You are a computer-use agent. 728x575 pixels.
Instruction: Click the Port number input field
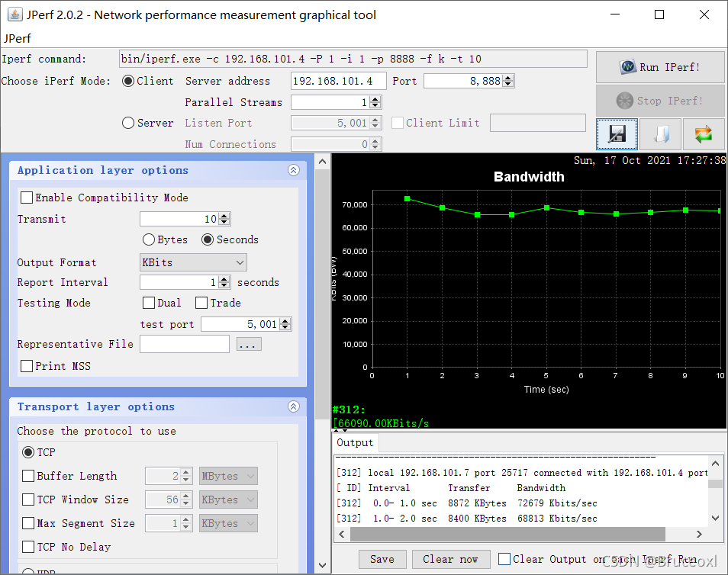463,81
